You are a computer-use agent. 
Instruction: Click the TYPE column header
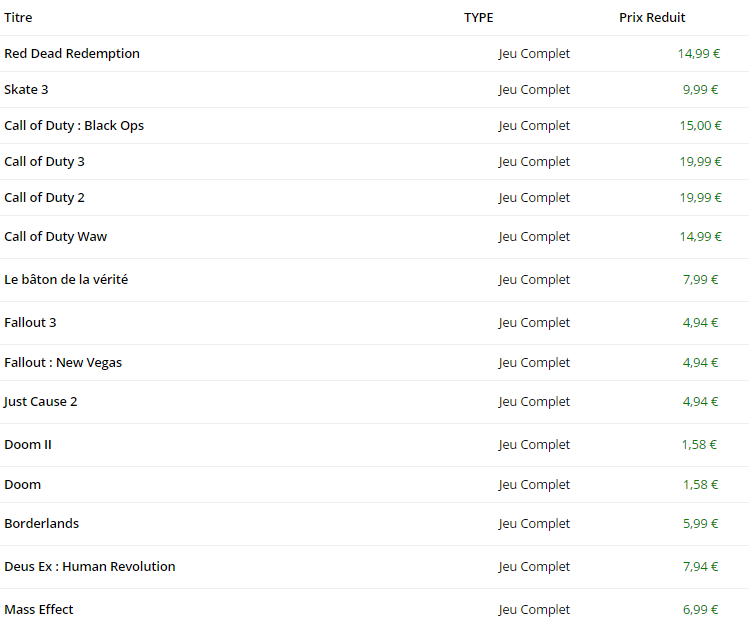coord(478,18)
